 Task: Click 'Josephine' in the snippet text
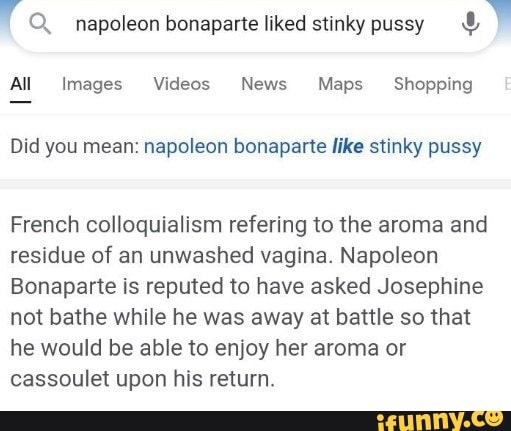(x=430, y=287)
